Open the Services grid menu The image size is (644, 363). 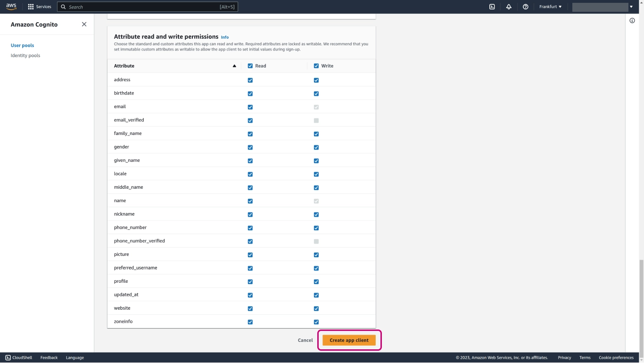point(40,7)
